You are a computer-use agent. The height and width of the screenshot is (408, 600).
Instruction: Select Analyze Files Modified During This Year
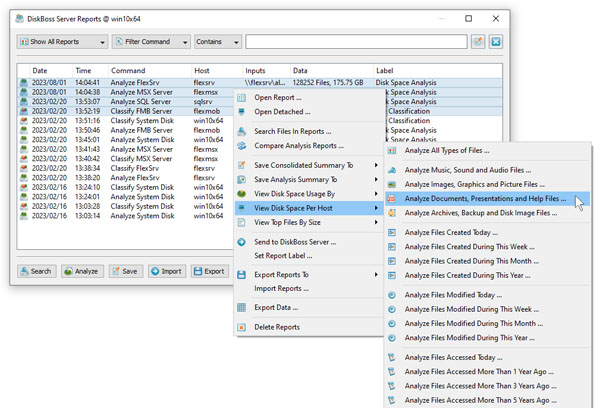point(488,338)
